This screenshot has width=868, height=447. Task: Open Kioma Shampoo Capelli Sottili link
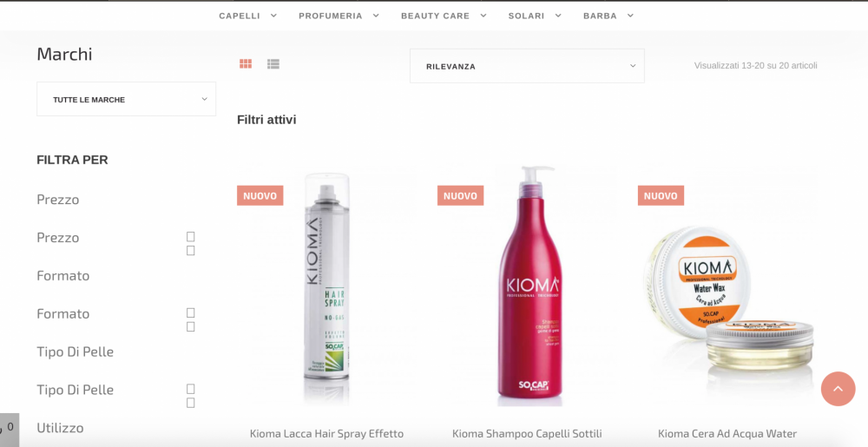click(x=527, y=434)
